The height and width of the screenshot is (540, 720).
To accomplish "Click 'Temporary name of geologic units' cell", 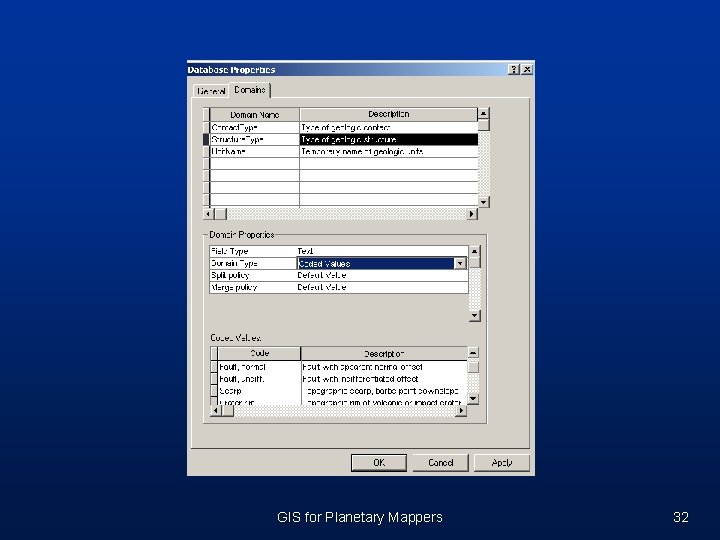I will pyautogui.click(x=388, y=151).
